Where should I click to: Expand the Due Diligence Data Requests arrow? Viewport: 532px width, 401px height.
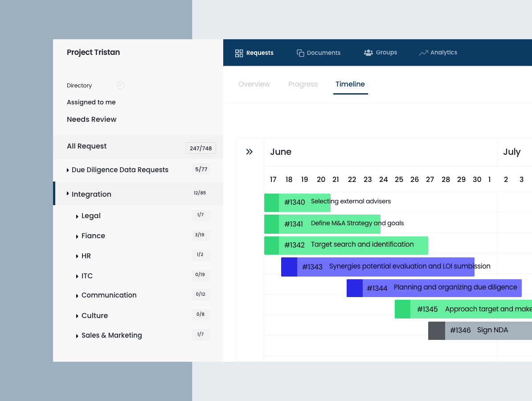(x=68, y=170)
